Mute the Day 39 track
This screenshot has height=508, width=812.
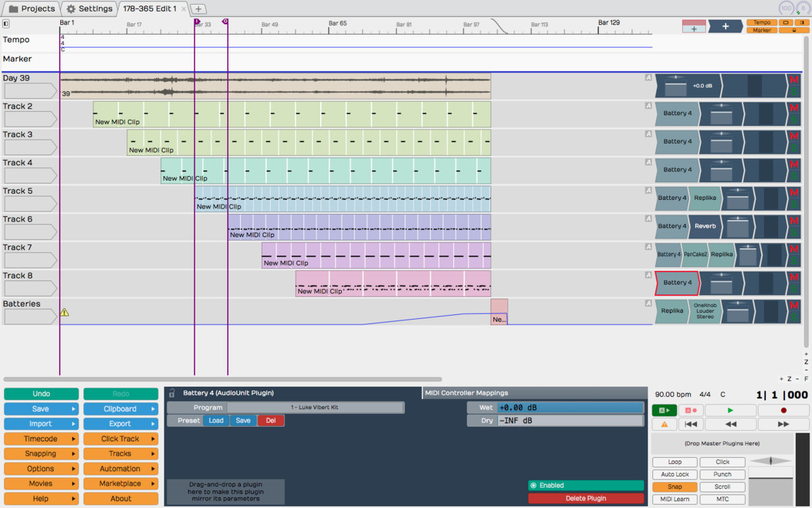click(x=794, y=81)
